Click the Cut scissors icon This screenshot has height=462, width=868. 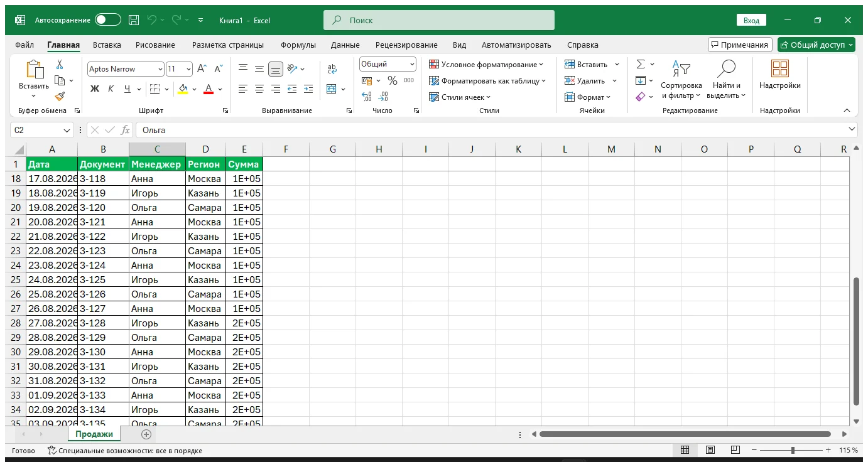60,65
